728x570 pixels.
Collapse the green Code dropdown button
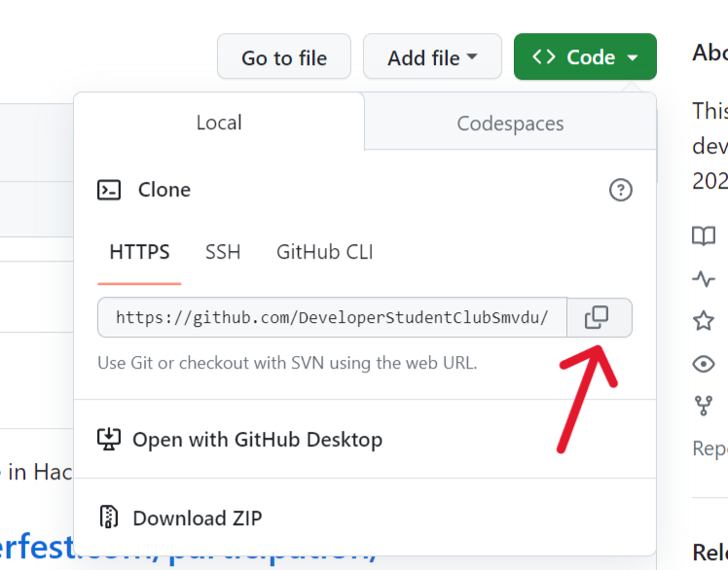point(585,57)
